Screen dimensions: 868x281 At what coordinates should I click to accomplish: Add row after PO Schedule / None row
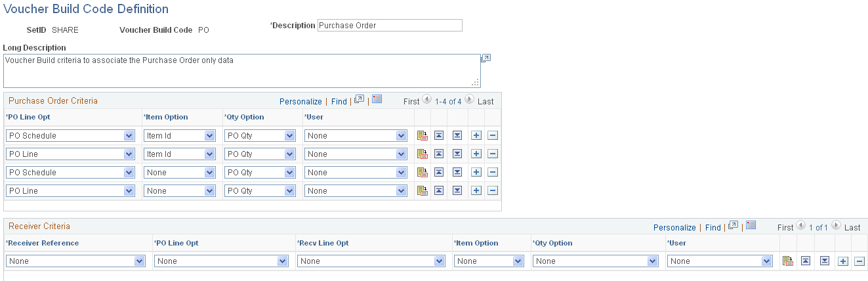476,172
